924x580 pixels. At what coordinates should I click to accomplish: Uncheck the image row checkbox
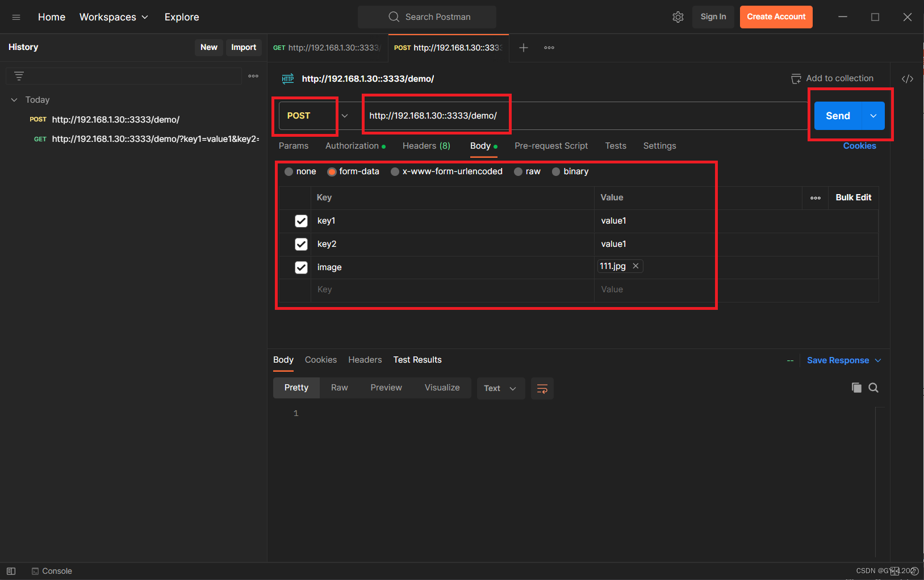point(301,268)
